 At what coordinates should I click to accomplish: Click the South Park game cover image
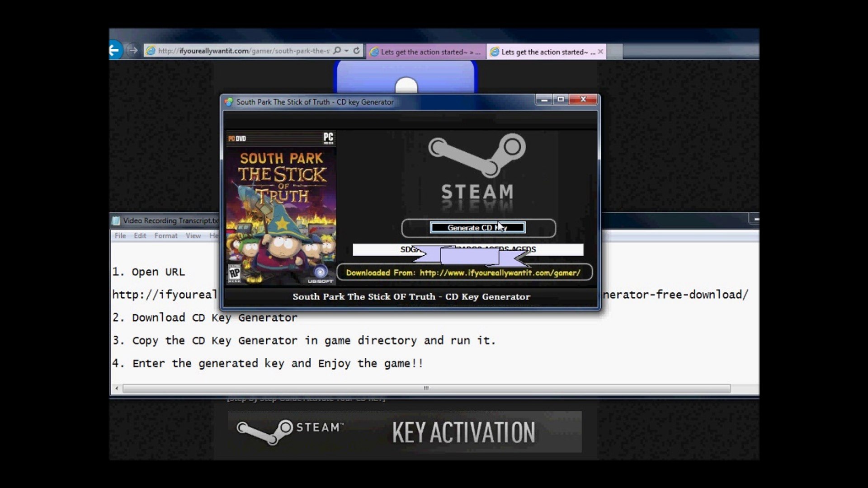click(281, 208)
